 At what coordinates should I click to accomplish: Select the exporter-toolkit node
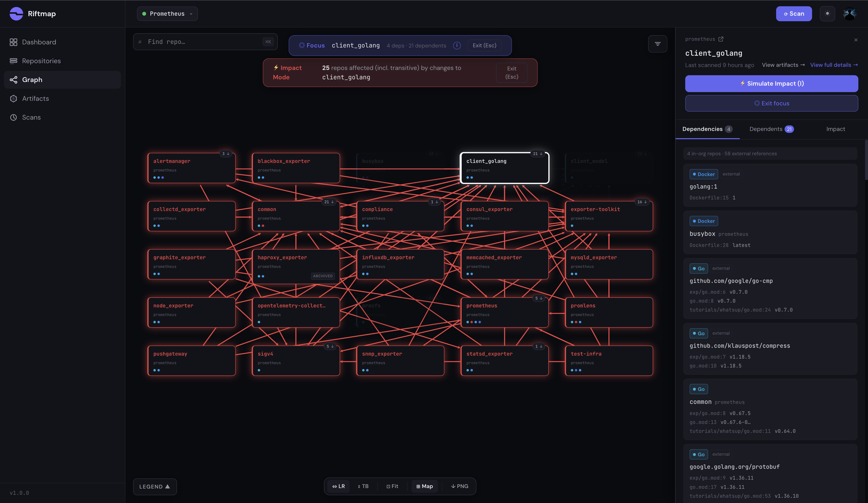609,216
